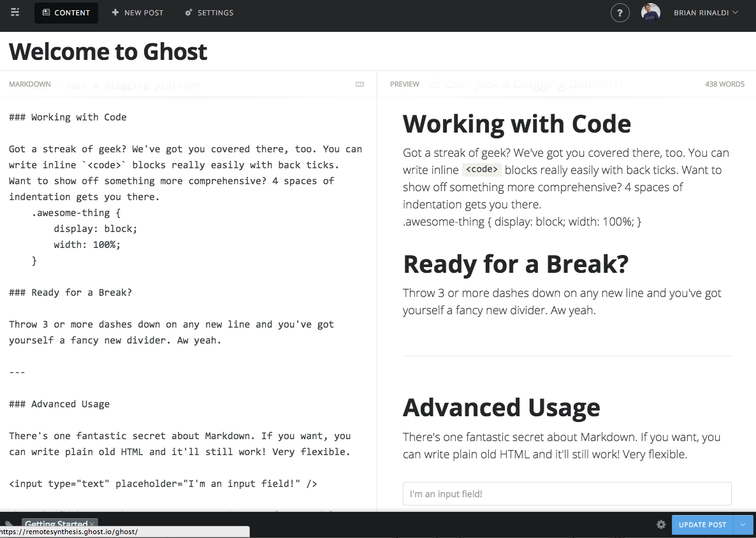The image size is (756, 538).
Task: Click the '<input type="text"' markdown line
Action: tap(163, 484)
